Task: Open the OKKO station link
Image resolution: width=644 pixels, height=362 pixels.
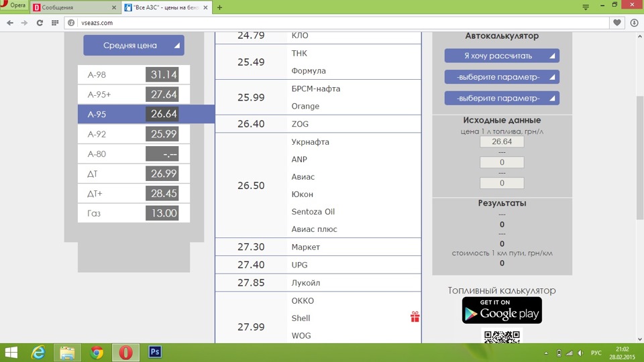Action: pyautogui.click(x=303, y=301)
